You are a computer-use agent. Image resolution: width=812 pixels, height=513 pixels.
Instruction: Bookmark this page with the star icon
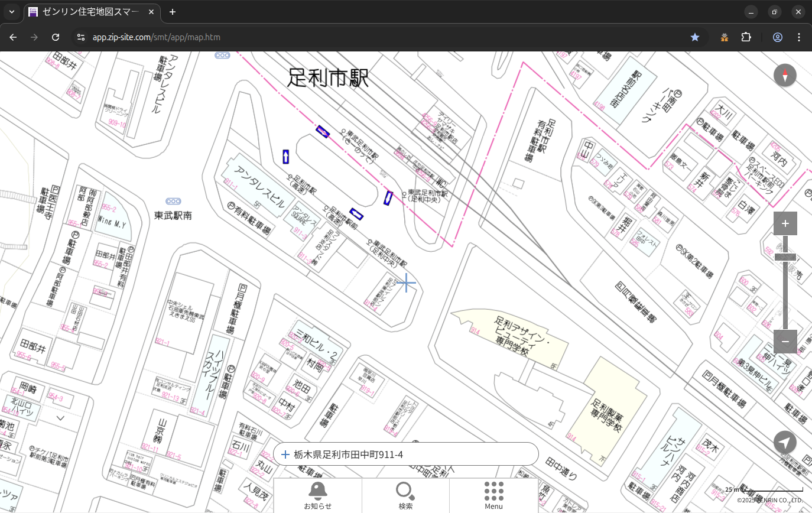point(695,37)
